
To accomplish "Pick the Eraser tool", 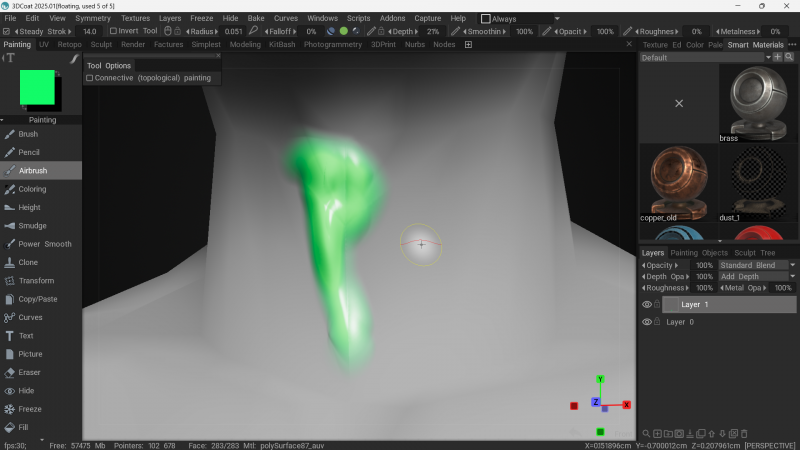I will (29, 372).
